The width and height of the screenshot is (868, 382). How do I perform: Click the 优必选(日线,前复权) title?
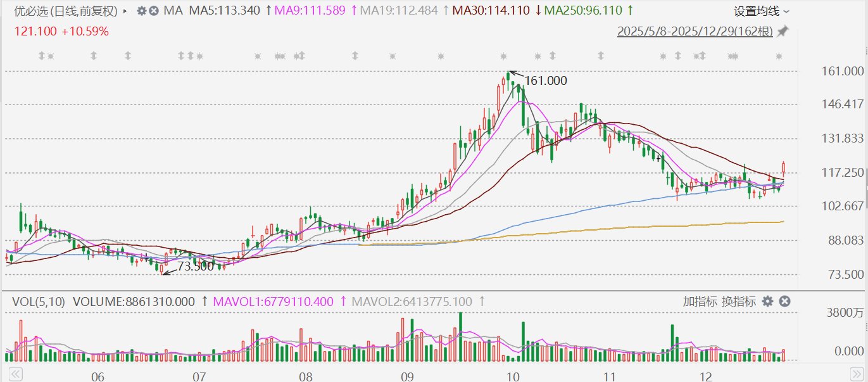coord(66,11)
